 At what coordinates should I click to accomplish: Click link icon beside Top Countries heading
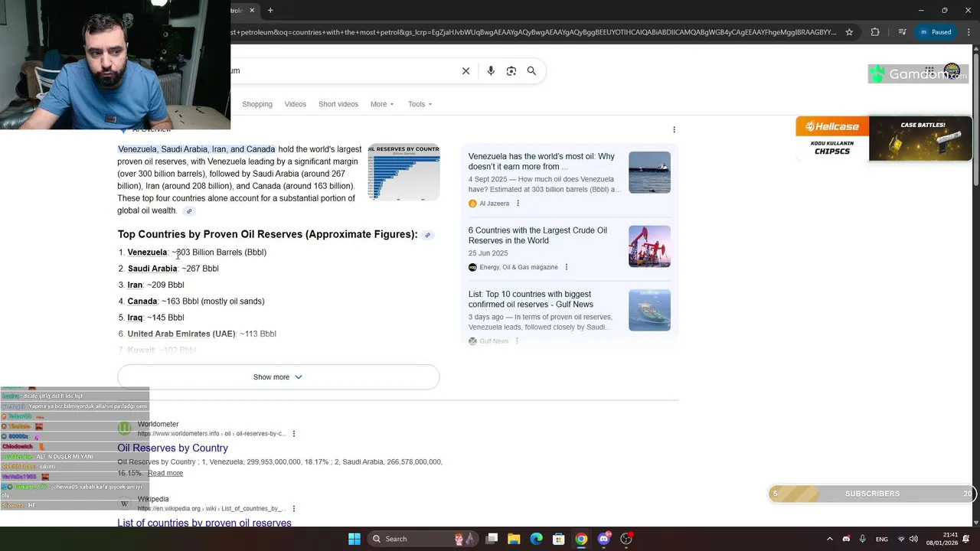428,235
